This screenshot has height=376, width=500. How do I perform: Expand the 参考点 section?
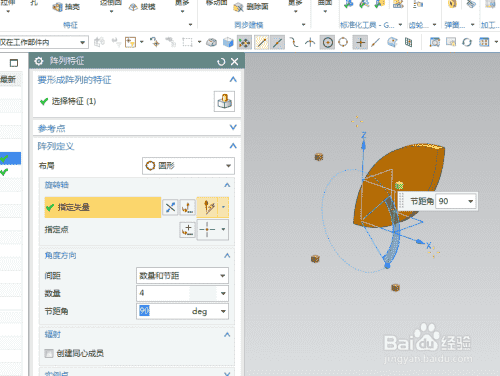click(x=233, y=127)
